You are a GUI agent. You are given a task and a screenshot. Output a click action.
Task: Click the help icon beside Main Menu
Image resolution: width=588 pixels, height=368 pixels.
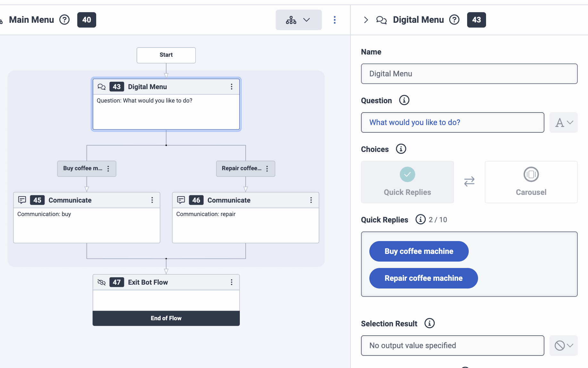[64, 20]
